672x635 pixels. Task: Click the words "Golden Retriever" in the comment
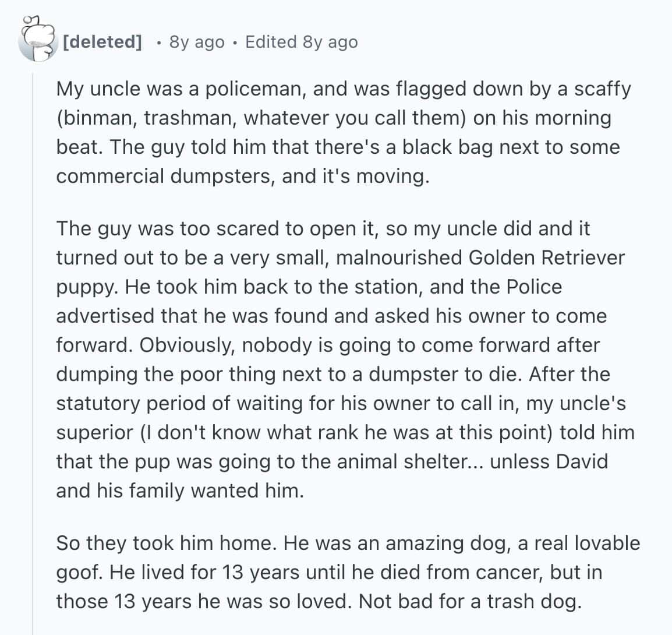click(546, 257)
